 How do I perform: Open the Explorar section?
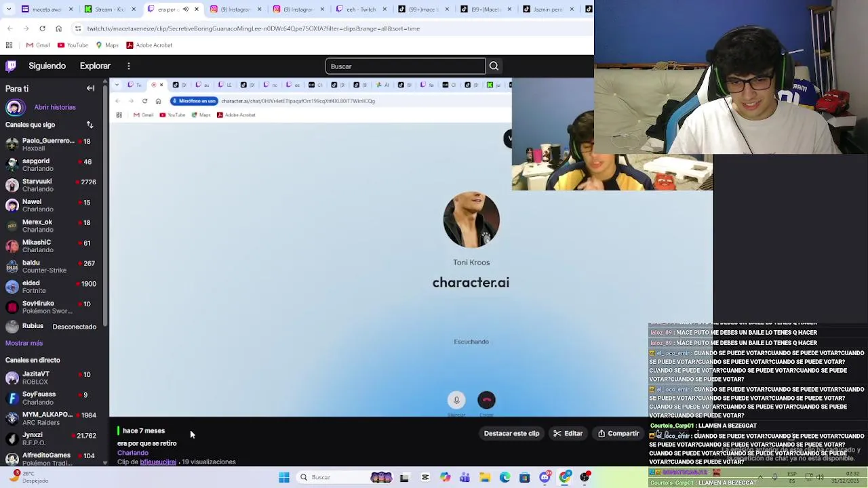[x=95, y=66]
